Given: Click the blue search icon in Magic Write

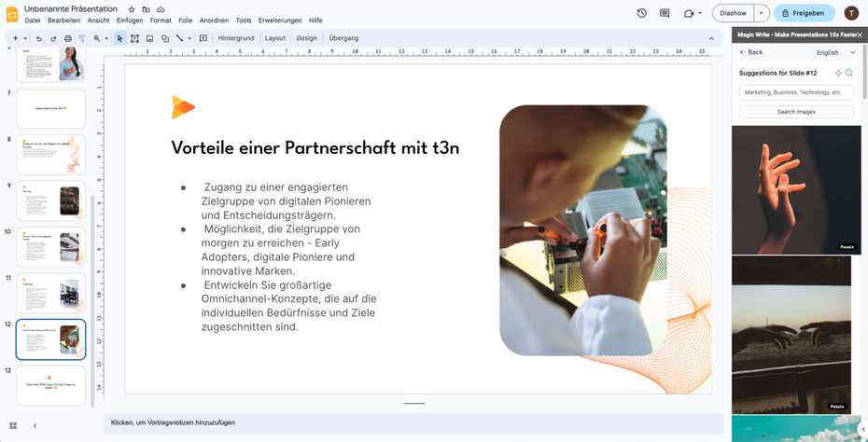Looking at the screenshot, I should (x=849, y=73).
